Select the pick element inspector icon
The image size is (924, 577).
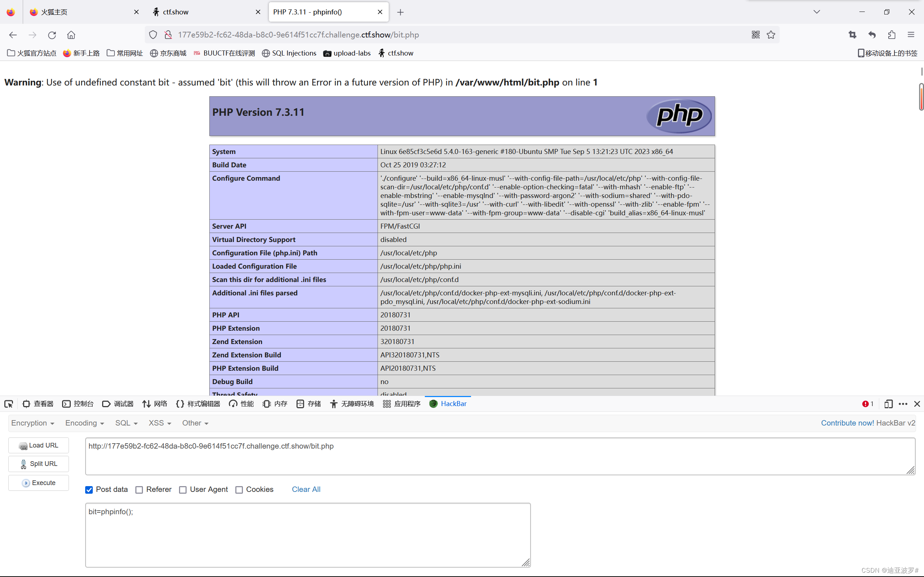coord(8,404)
